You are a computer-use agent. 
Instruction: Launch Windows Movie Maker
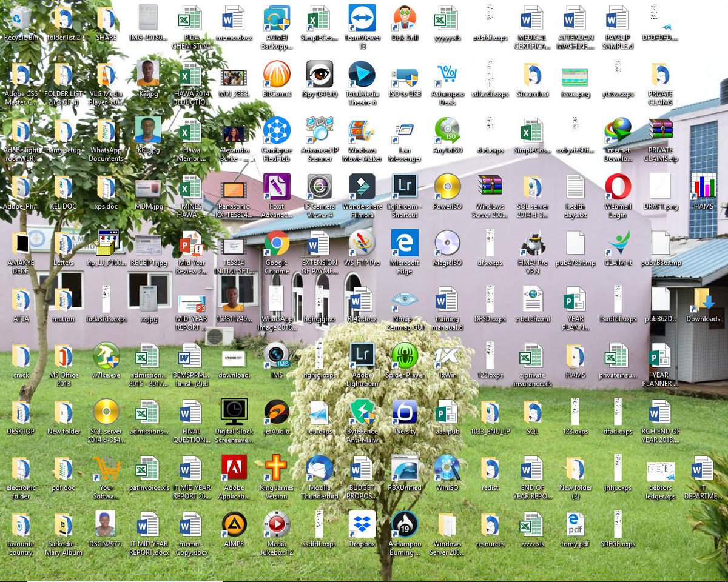(362, 130)
